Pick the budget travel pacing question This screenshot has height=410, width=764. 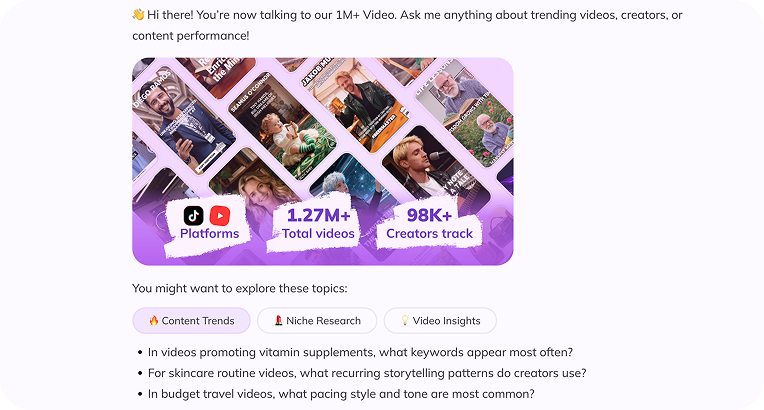pos(341,394)
